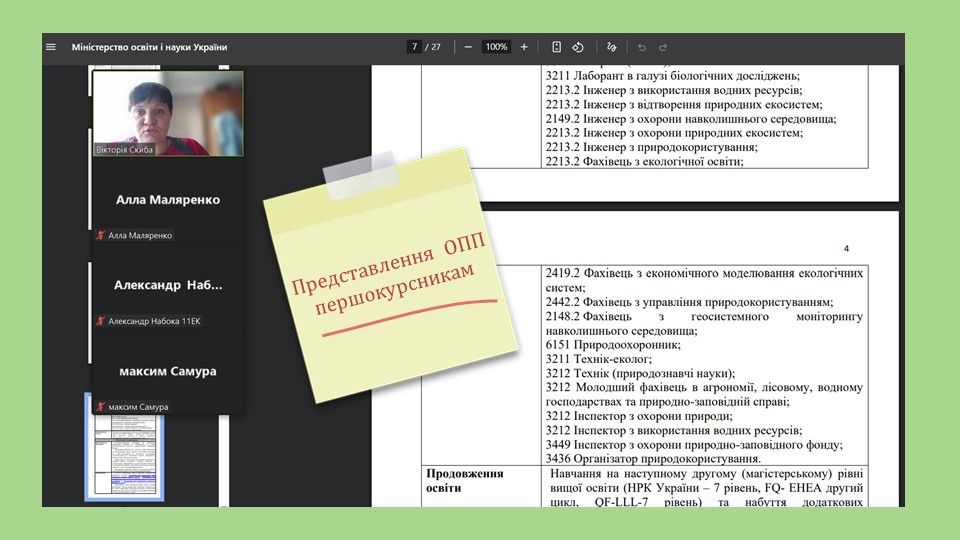Click the muted mic icon for Алла Маляренко
Viewport: 960px width, 540px height.
101,236
